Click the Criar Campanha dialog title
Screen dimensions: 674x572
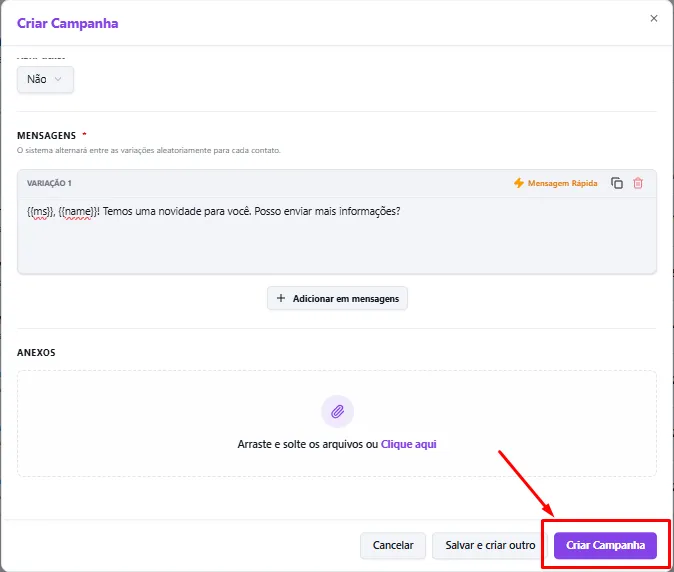click(x=67, y=23)
